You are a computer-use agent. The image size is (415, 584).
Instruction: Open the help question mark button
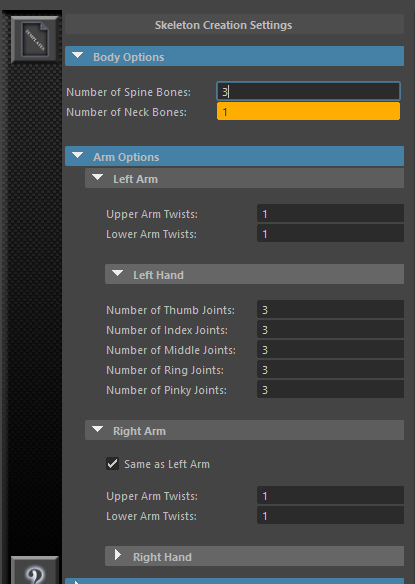[x=35, y=571]
